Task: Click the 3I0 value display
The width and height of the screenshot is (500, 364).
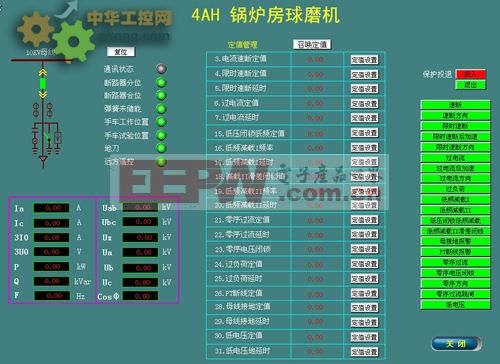Action: 52,237
